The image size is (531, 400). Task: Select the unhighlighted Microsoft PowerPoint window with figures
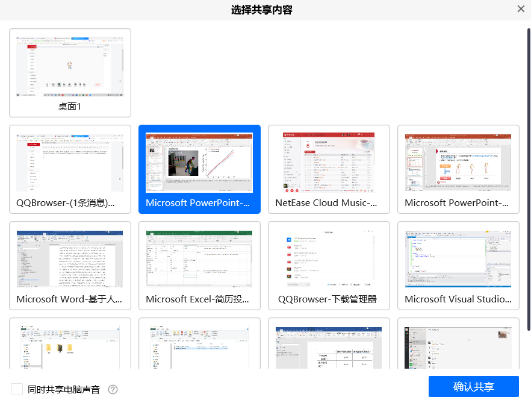[x=458, y=169]
